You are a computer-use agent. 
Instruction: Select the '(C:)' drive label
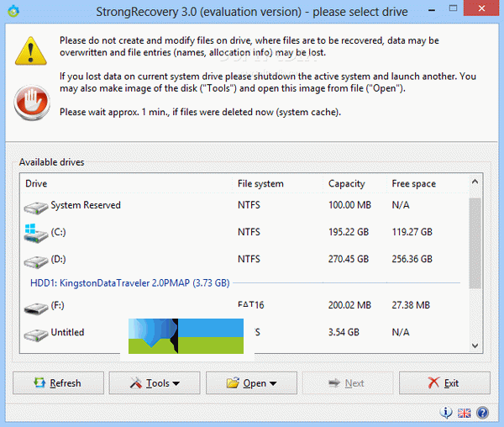point(58,232)
